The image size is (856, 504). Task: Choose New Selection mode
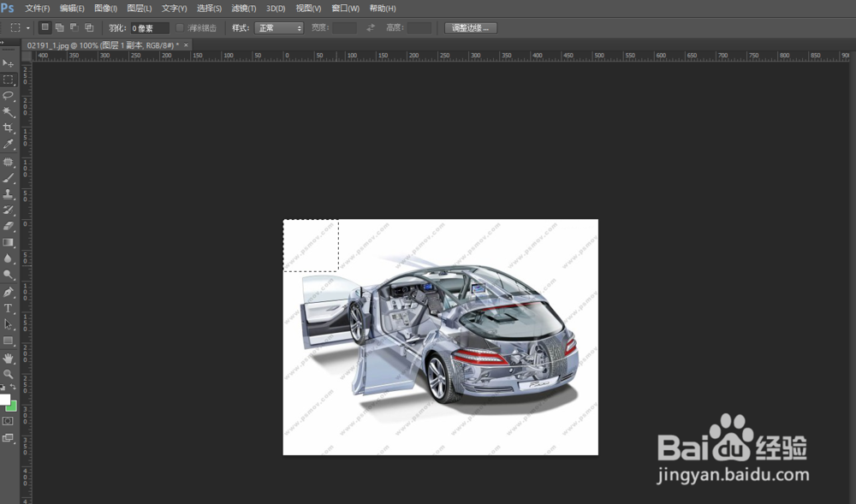pos(45,27)
